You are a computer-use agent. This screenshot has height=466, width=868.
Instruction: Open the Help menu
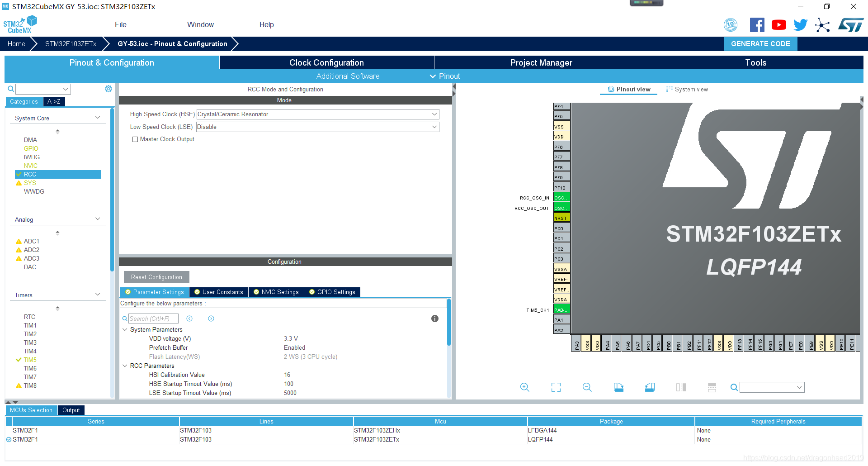click(266, 24)
